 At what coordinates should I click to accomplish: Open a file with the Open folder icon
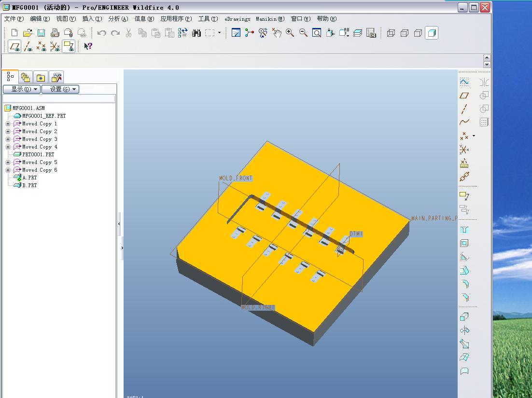pos(28,33)
